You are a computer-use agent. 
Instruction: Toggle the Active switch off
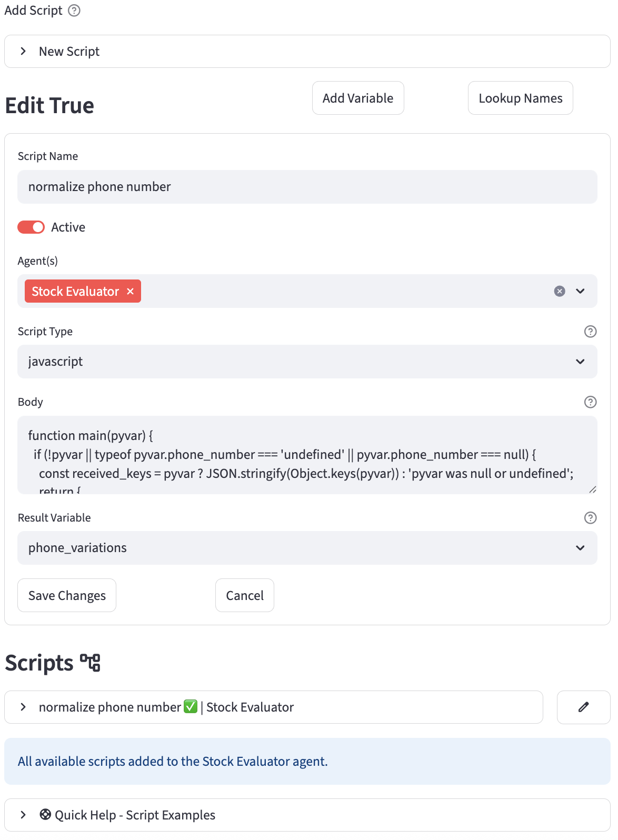[31, 227]
